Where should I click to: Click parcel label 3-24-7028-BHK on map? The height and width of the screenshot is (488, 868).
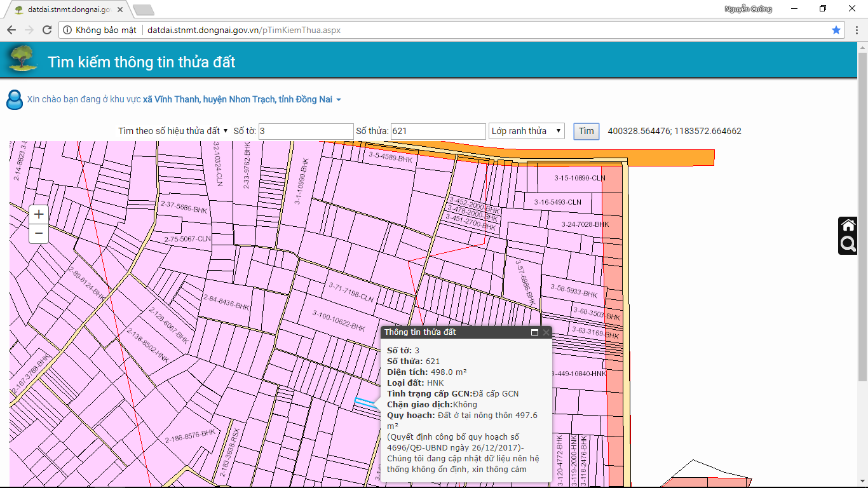[x=585, y=224]
